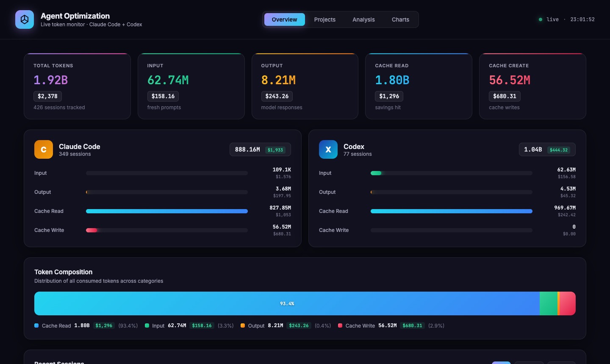Open the Charts tab
610x364 pixels.
[x=400, y=19]
